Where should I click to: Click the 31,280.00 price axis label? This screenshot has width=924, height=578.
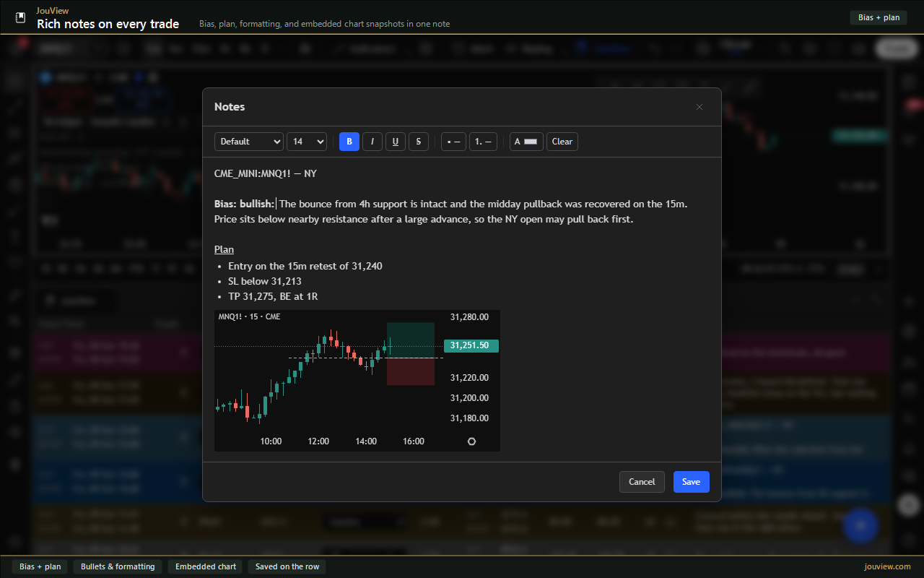[x=469, y=316]
